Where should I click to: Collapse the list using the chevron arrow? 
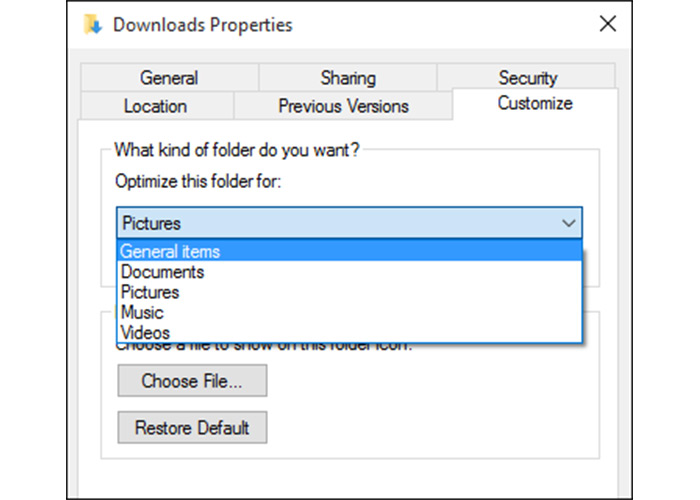[568, 223]
